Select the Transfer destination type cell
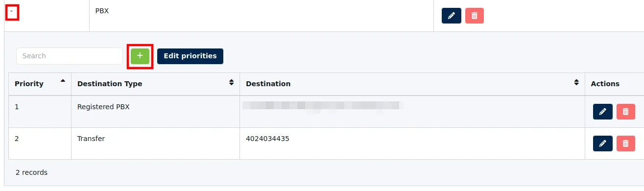Viewport: 644px width, 191px height. pos(155,143)
